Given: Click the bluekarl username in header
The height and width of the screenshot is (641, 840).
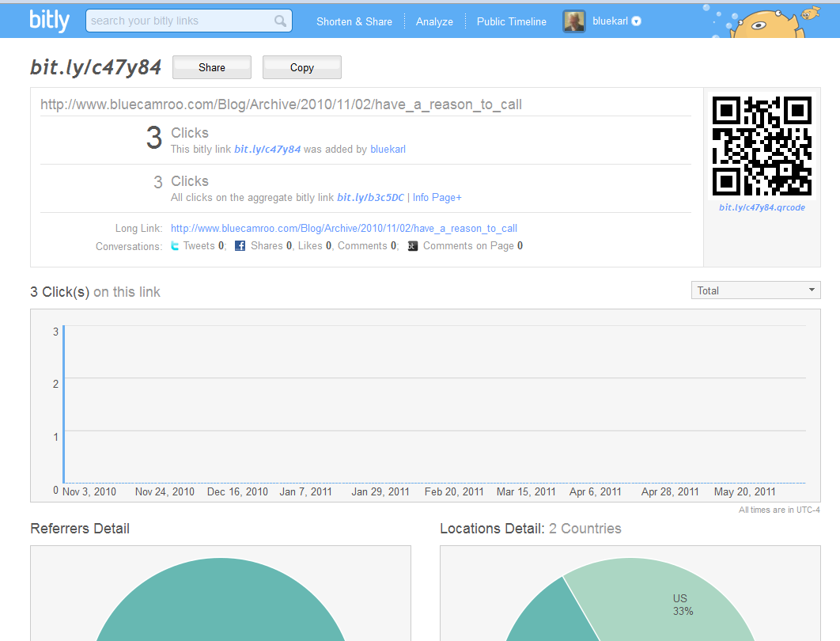Looking at the screenshot, I should click(610, 21).
